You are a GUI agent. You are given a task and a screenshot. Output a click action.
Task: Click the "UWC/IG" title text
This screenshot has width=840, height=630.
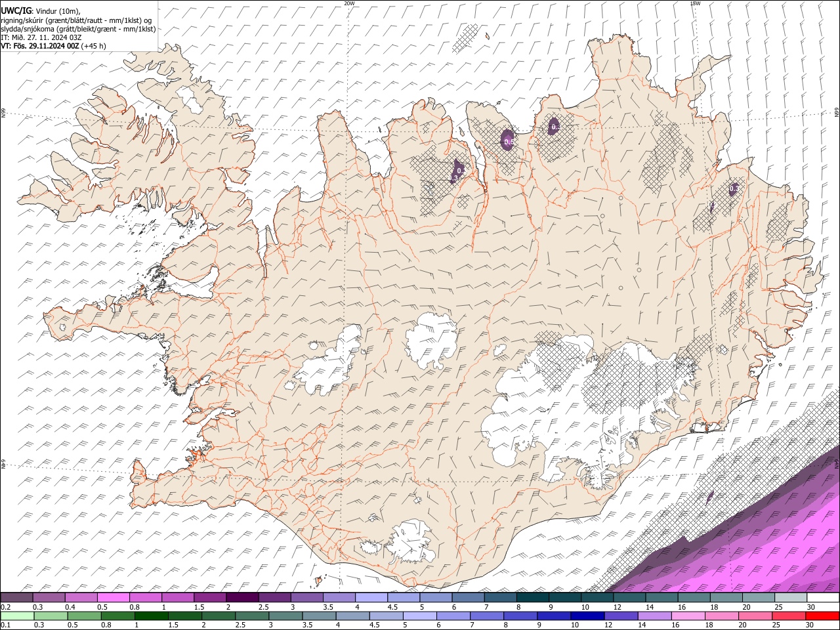16,10
